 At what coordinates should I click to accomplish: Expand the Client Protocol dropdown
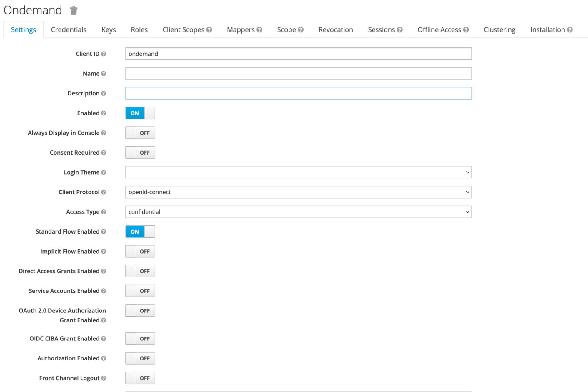(x=298, y=192)
